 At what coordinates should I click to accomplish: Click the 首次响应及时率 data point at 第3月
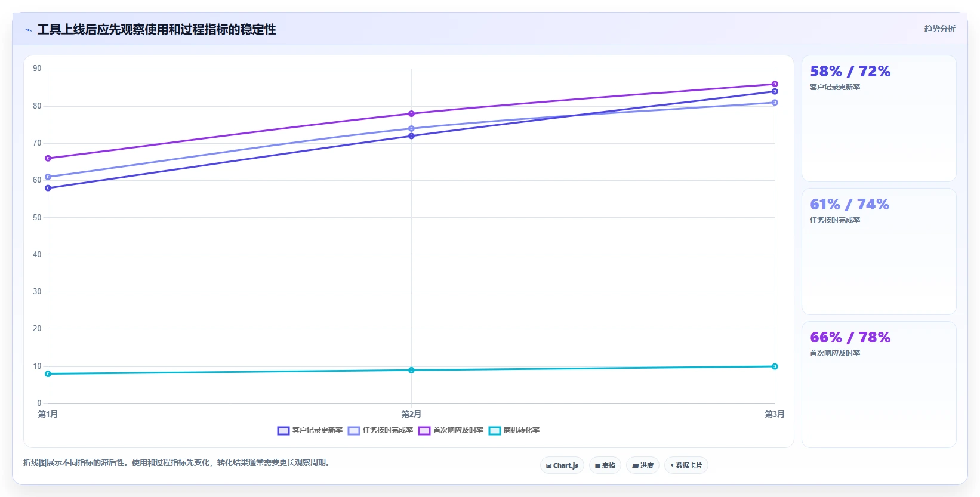[x=775, y=84]
